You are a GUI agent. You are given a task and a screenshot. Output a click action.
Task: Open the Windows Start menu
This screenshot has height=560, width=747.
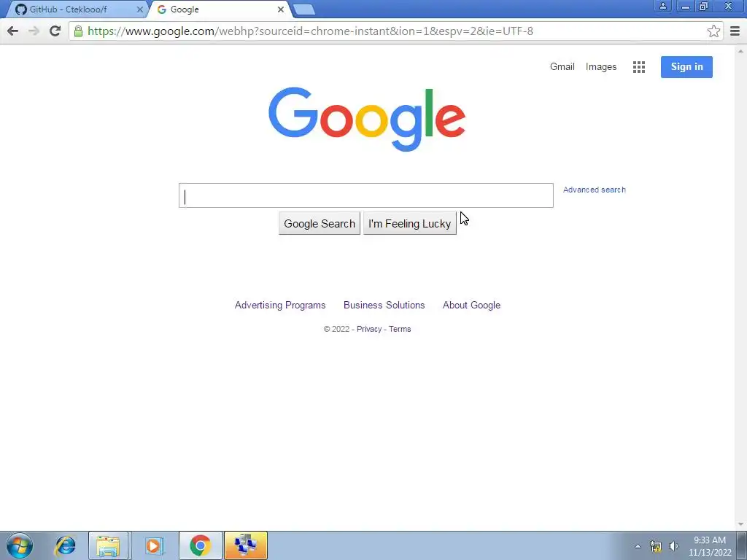point(20,545)
